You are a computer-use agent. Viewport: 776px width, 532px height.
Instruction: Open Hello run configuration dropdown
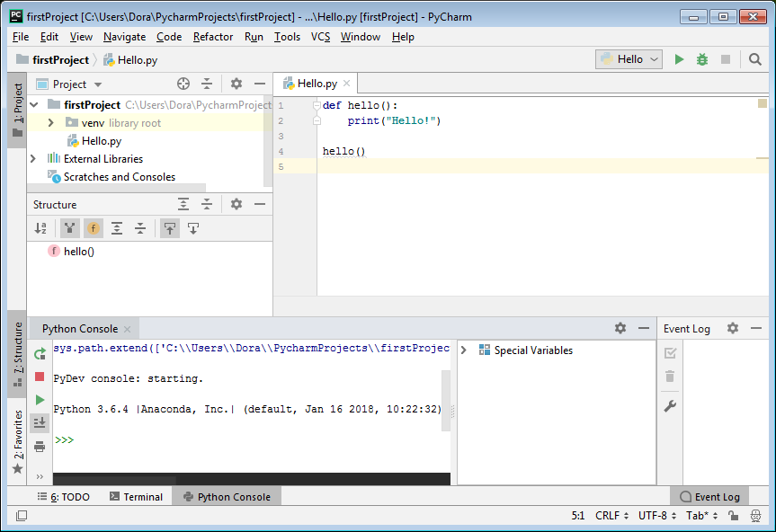[x=629, y=59]
